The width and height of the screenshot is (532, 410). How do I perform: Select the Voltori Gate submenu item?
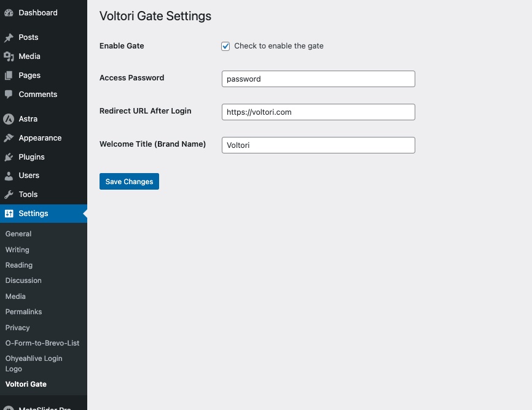coord(26,384)
